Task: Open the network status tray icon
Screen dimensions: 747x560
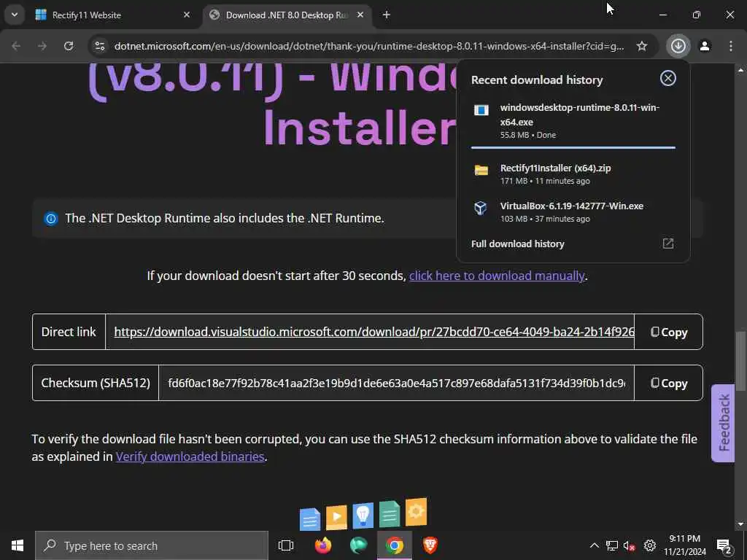Action: click(x=612, y=545)
